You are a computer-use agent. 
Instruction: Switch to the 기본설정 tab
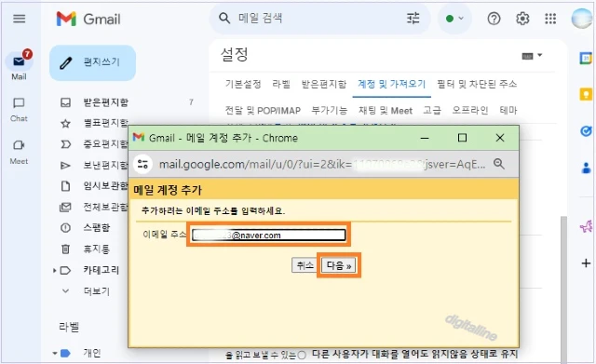coord(243,84)
